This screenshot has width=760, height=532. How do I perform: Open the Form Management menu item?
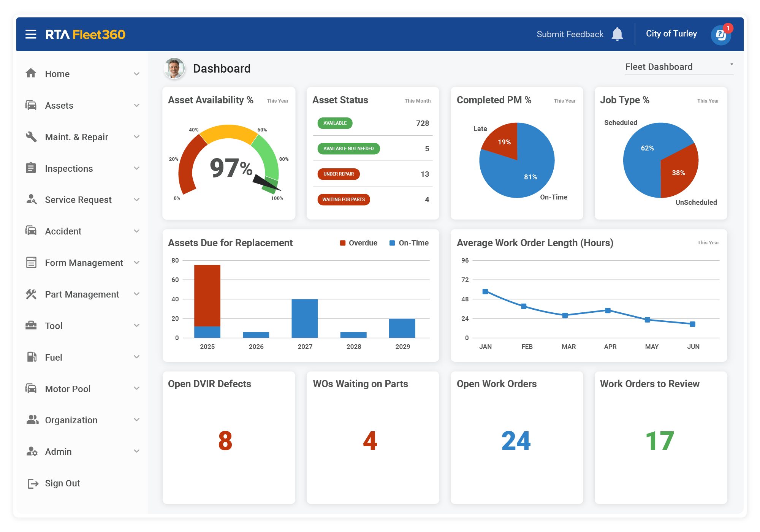click(84, 263)
